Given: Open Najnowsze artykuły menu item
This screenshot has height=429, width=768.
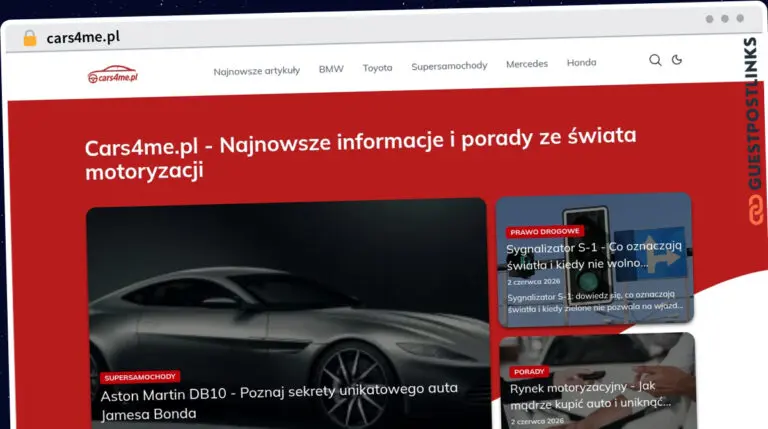Looking at the screenshot, I should [257, 71].
